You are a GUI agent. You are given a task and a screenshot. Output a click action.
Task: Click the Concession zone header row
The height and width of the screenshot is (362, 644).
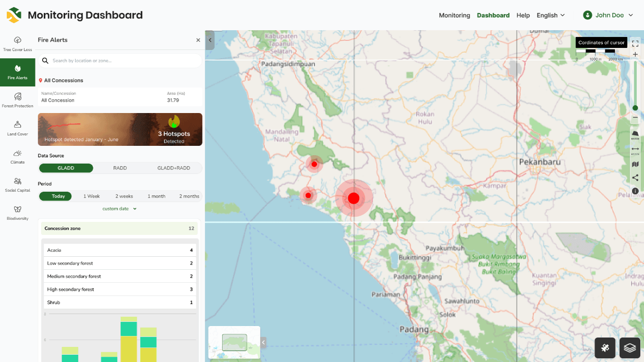(119, 229)
